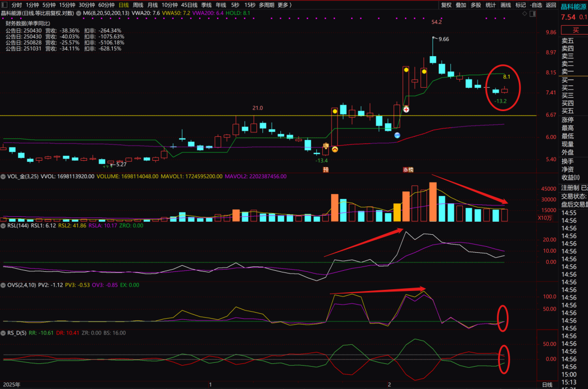
Task: Open the 统计 statistics tool
Action: tap(491, 5)
